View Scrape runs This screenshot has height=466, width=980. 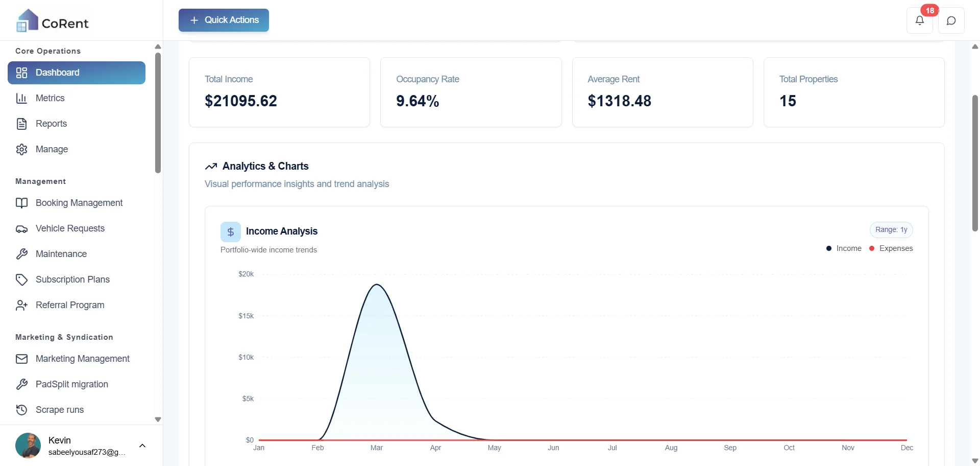(x=77, y=410)
